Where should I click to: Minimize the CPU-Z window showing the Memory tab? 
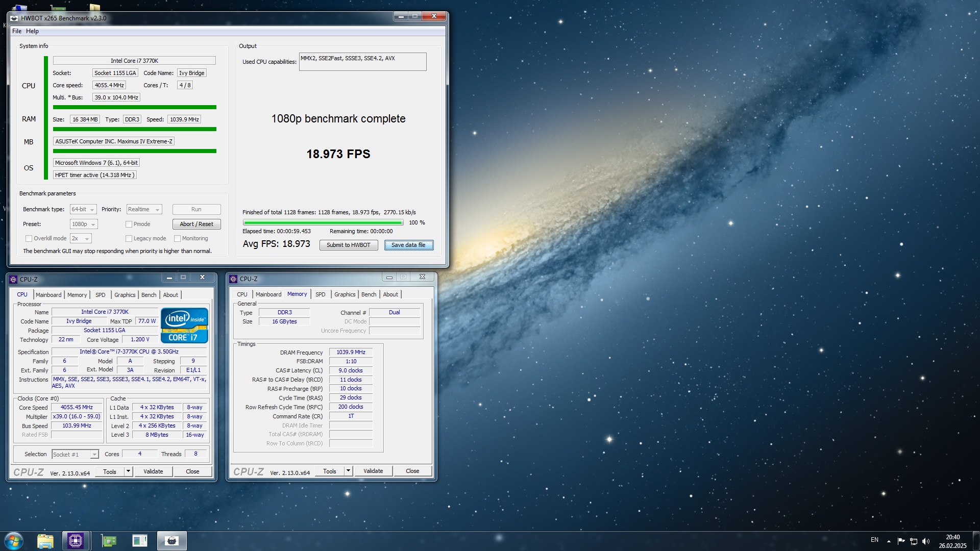(x=389, y=277)
